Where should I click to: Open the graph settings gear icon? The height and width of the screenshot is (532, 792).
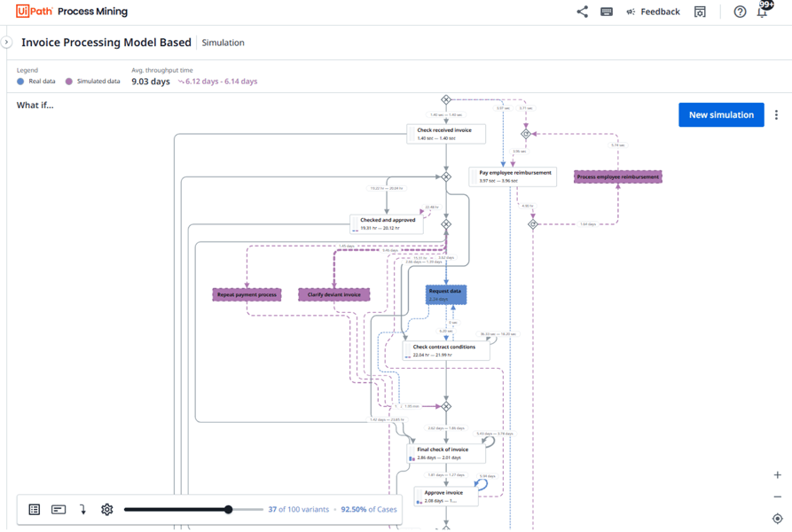tap(106, 509)
